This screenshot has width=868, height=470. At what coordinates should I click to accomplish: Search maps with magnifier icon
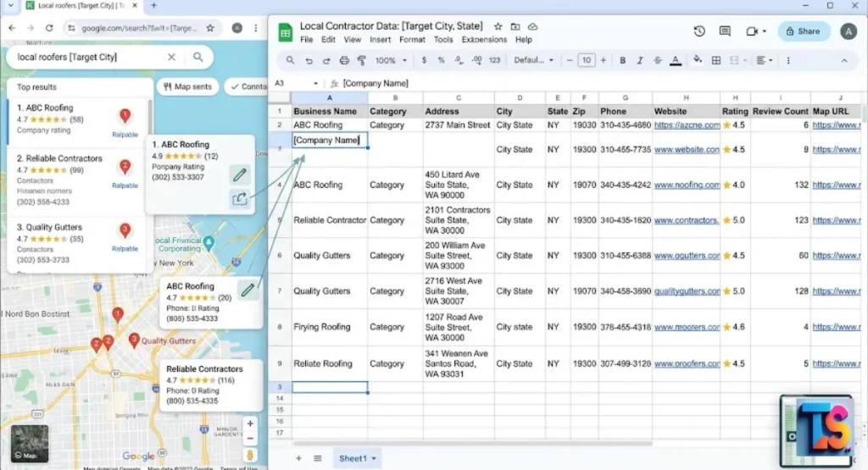pyautogui.click(x=198, y=57)
